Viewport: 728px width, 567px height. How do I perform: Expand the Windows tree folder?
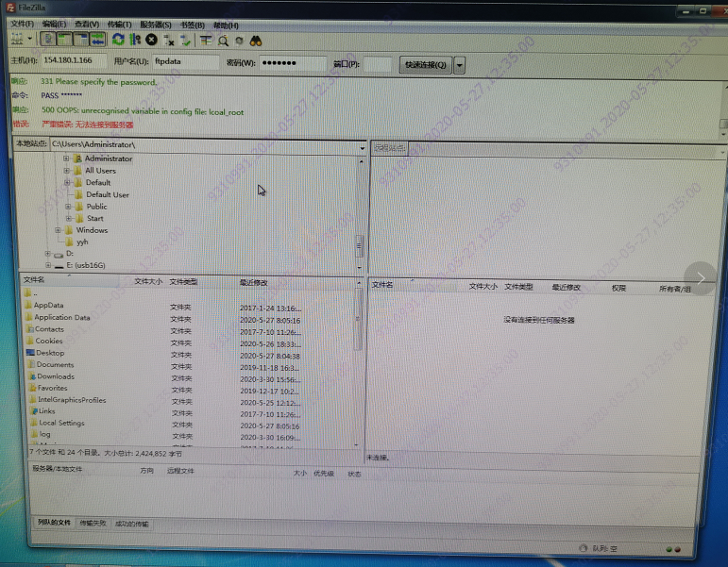pyautogui.click(x=58, y=230)
